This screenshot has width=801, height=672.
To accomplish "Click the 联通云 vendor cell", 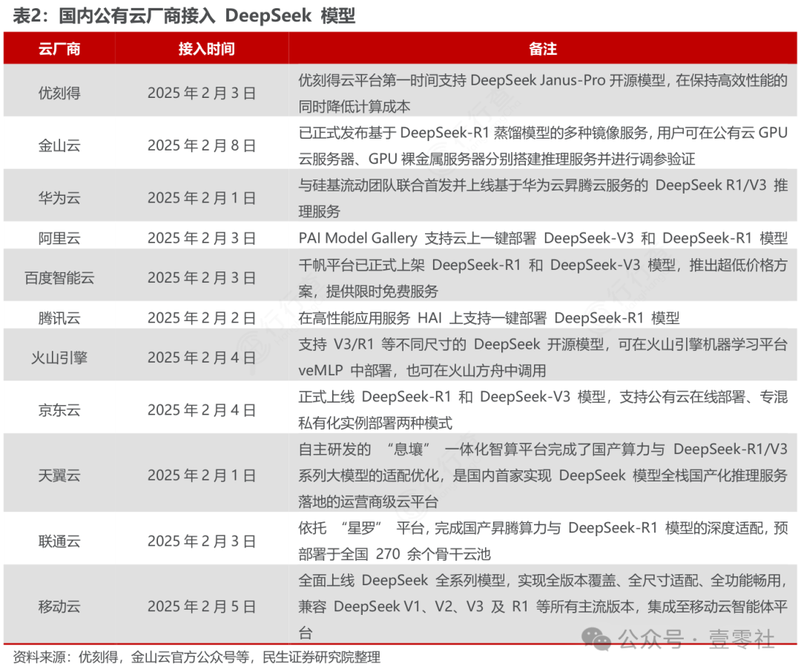I will [59, 541].
